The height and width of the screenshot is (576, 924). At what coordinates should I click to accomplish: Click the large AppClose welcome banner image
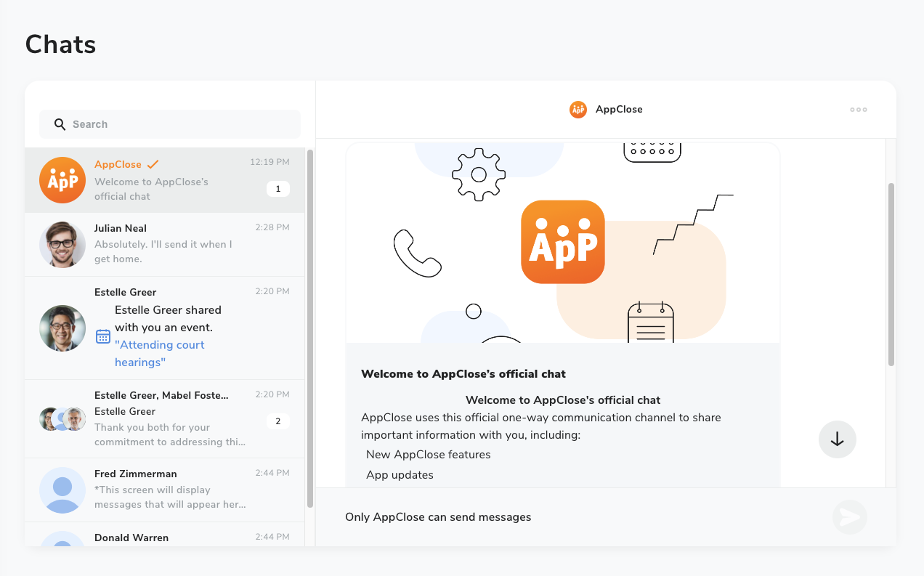click(563, 243)
